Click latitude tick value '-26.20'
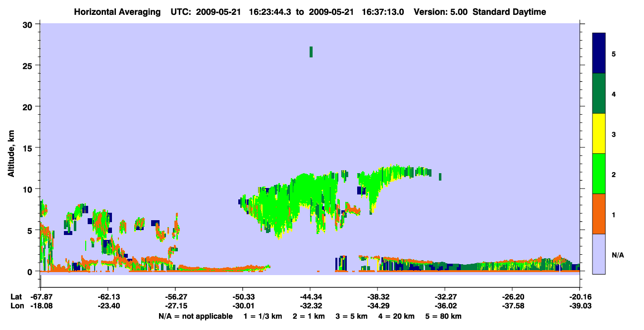 point(512,297)
